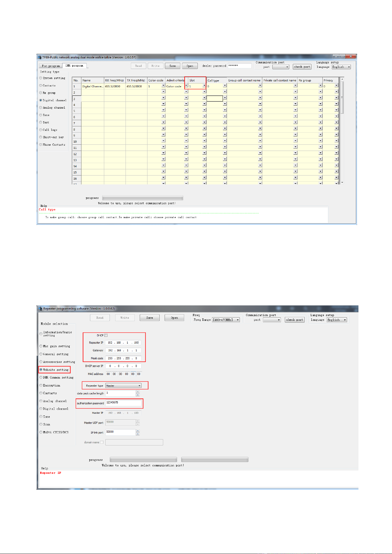
Task: Open the Repeater type dropdown
Action: tap(123, 386)
